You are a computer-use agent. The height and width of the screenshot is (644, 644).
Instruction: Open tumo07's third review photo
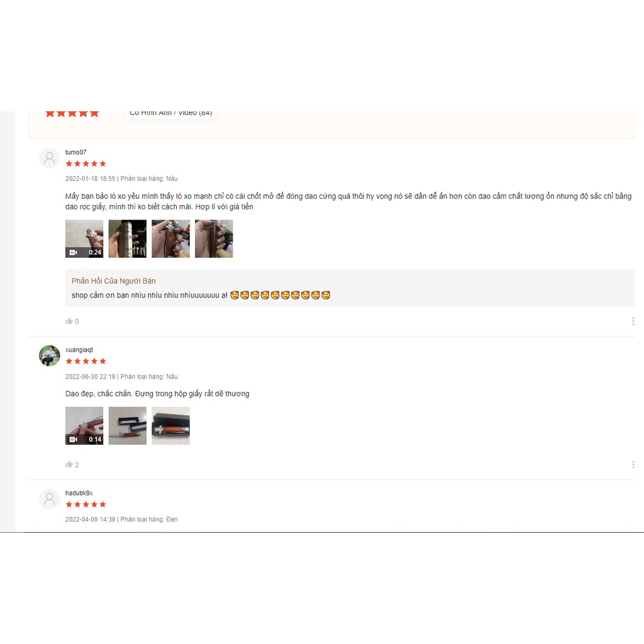point(170,238)
